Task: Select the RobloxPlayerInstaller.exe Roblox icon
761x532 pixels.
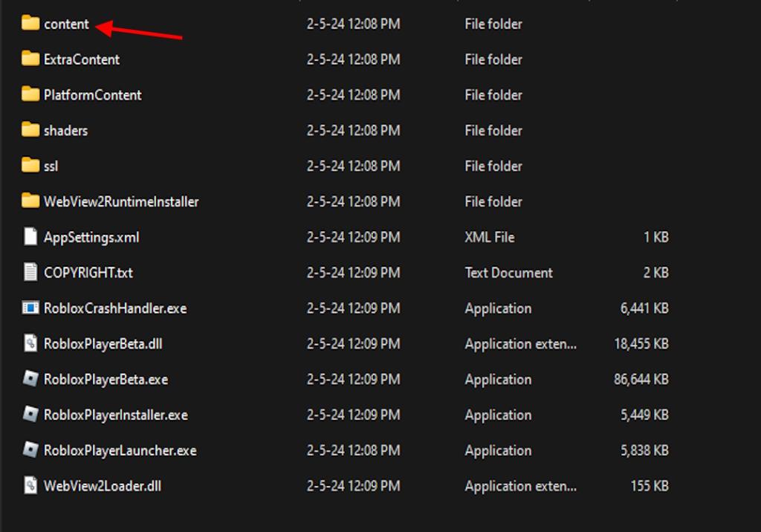Action: 30,415
